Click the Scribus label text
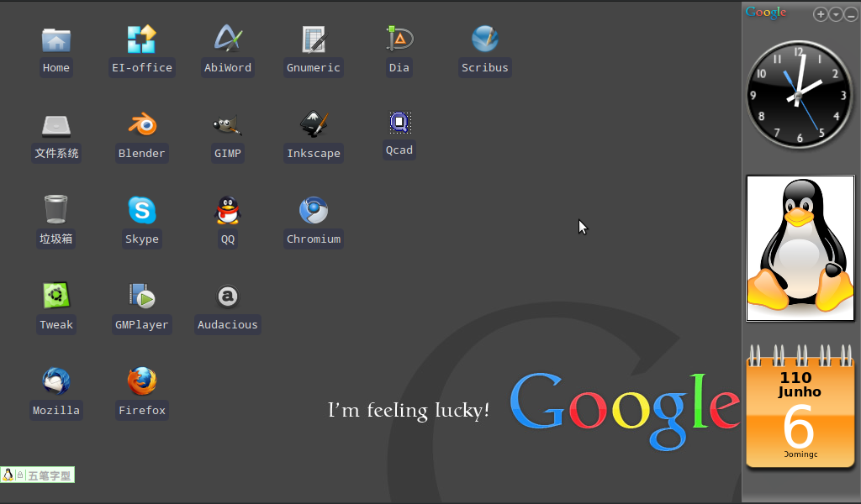The height and width of the screenshot is (504, 861). pos(485,67)
